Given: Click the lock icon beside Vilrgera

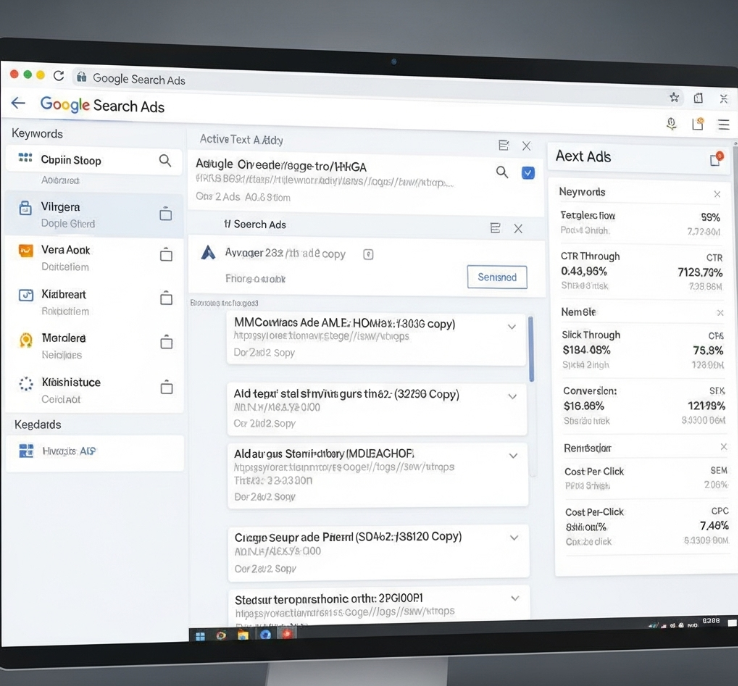Looking at the screenshot, I should pyautogui.click(x=25, y=207).
